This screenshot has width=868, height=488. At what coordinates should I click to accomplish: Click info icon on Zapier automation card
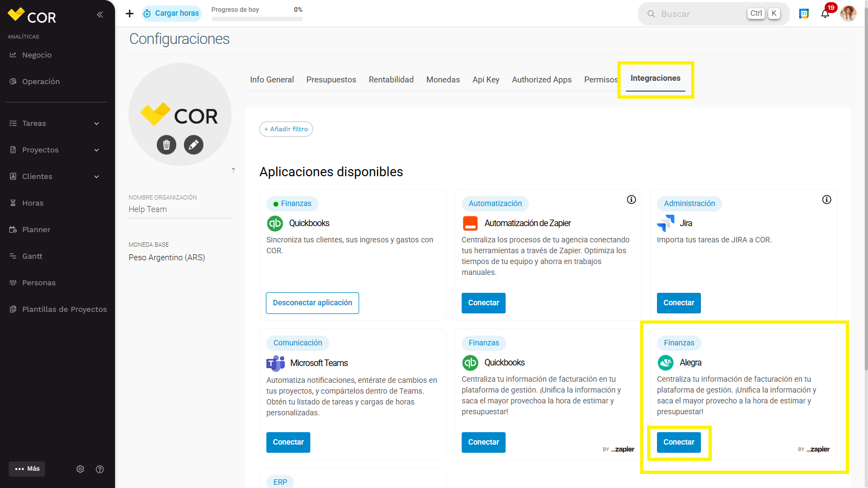[x=631, y=200]
